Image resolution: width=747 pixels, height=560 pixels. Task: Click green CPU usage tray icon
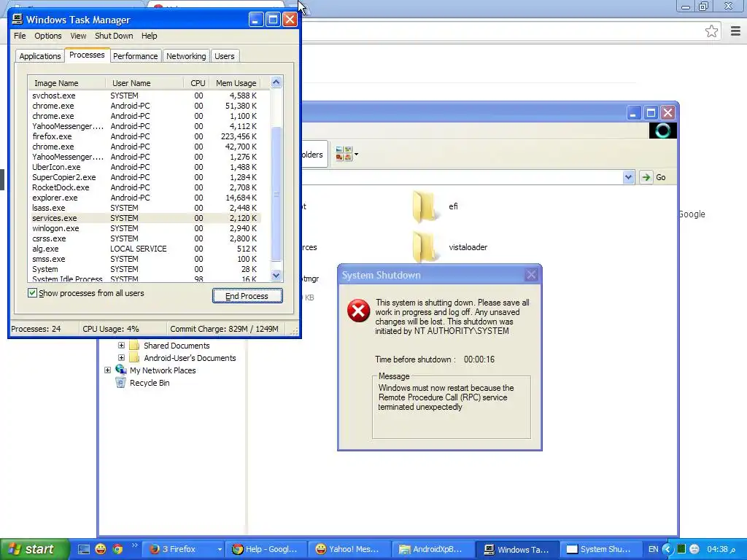pyautogui.click(x=681, y=549)
